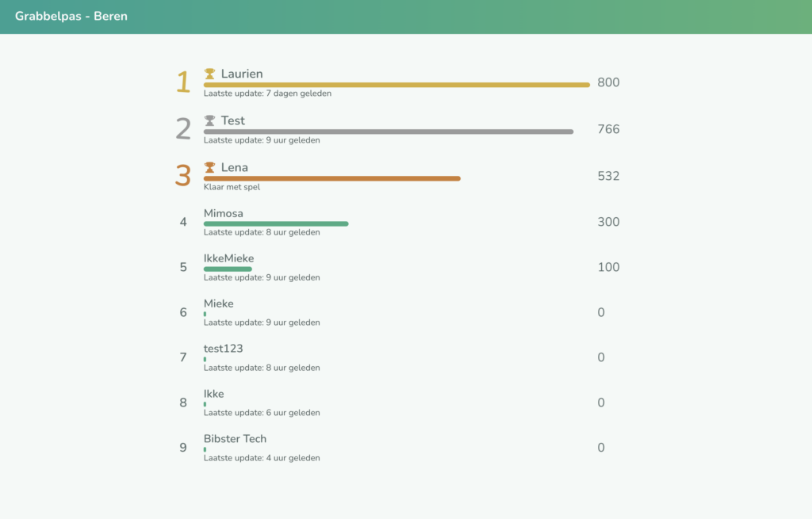Select the Mimosa leaderboard entry name
812x519 pixels.
(224, 213)
